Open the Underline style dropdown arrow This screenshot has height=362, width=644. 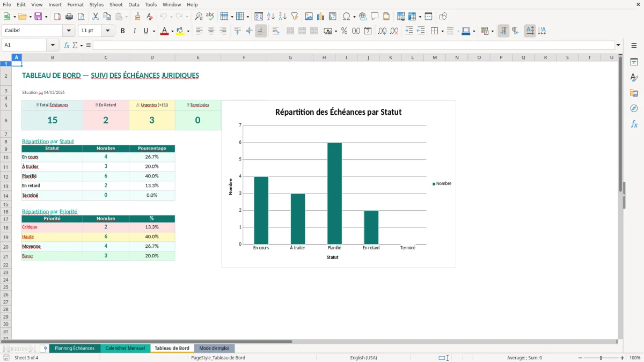pyautogui.click(x=153, y=31)
